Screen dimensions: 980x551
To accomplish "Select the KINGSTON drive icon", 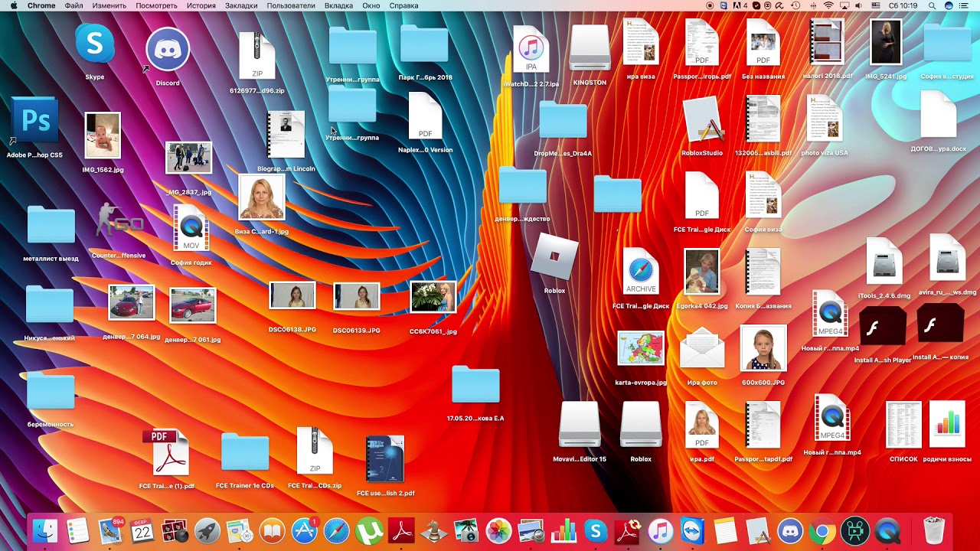I will pyautogui.click(x=590, y=48).
